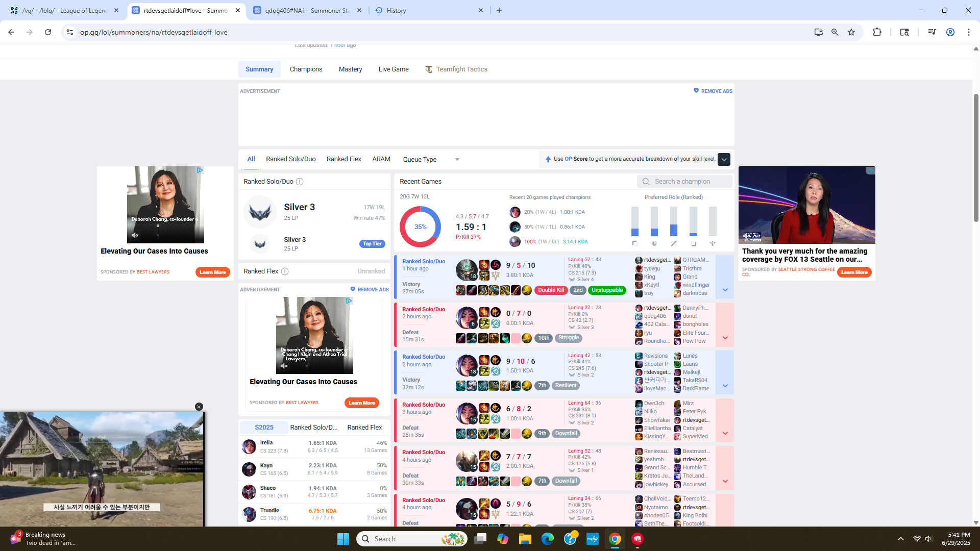Filter matches by ARAM

(x=381, y=159)
